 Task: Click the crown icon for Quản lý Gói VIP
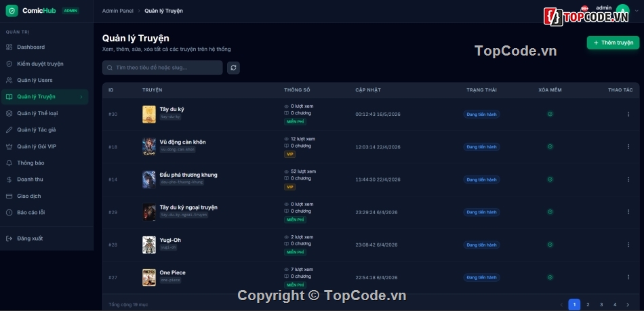pyautogui.click(x=9, y=146)
